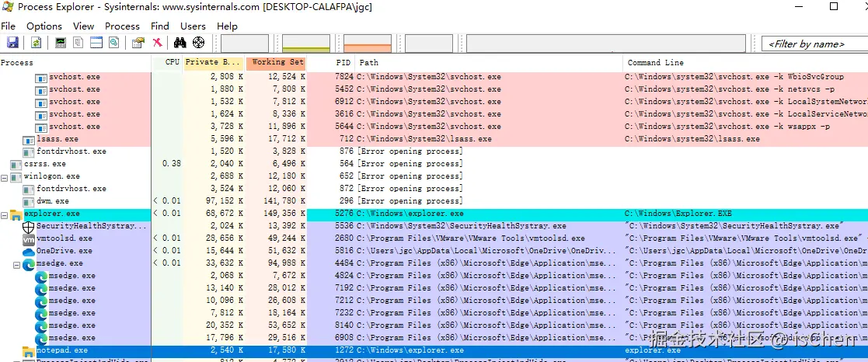Click the svchost.exe icon in PID 7824 row
Screen dimensions: 868x362
coord(41,78)
